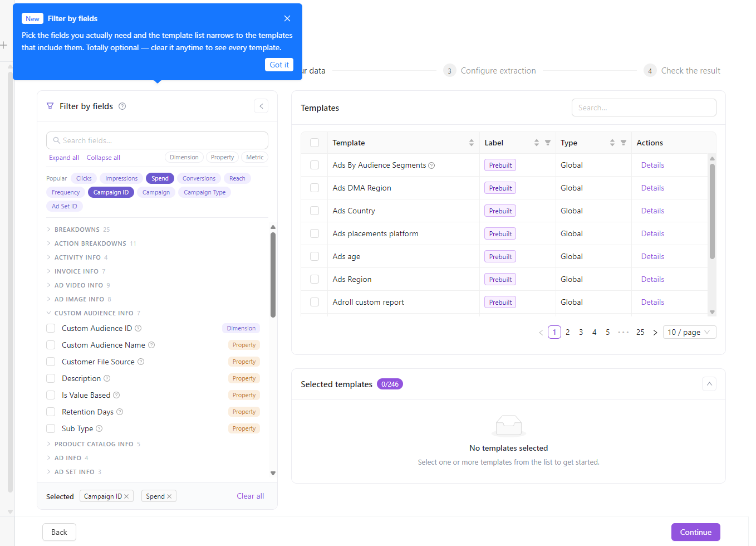Click the plus icon at left edge

point(3,45)
